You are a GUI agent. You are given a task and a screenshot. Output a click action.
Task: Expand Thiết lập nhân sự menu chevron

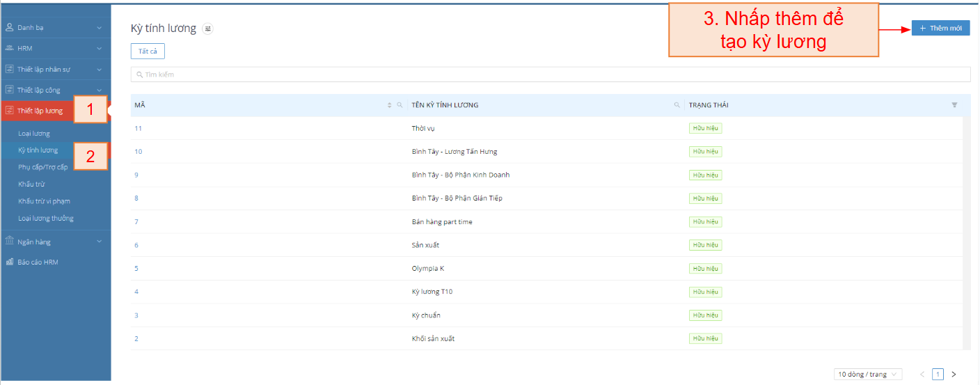point(99,69)
